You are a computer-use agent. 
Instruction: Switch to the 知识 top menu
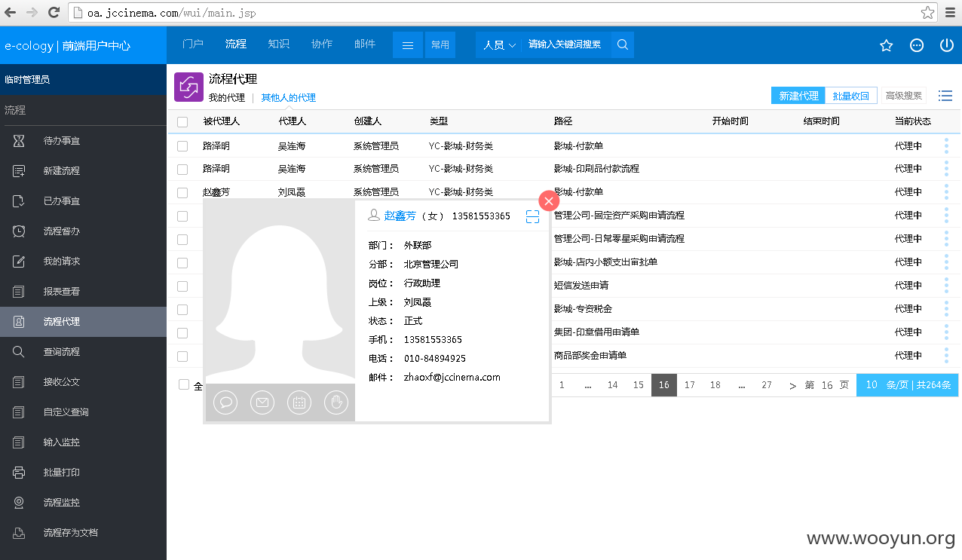[279, 44]
